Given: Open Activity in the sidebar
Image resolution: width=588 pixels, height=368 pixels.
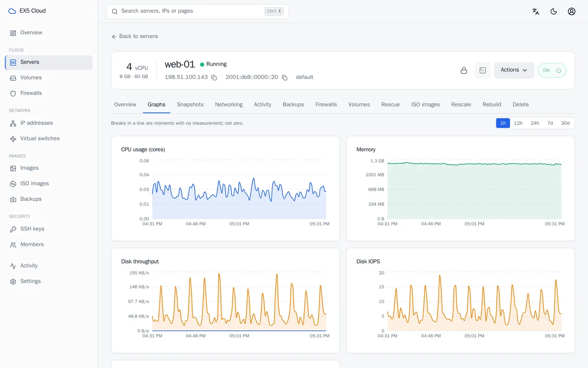Looking at the screenshot, I should click(49, 266).
